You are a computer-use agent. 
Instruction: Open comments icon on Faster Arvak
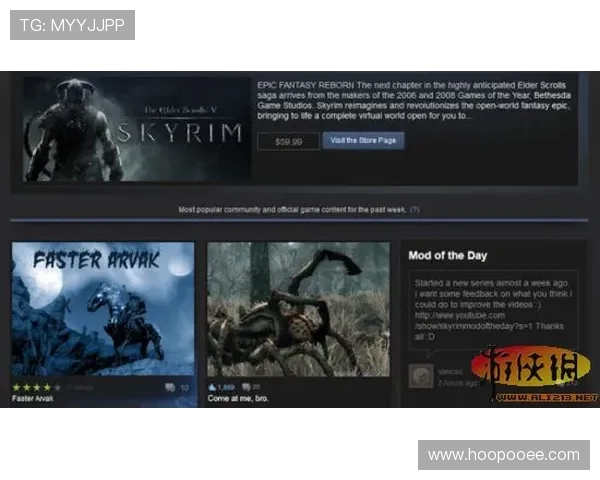pyautogui.click(x=169, y=386)
